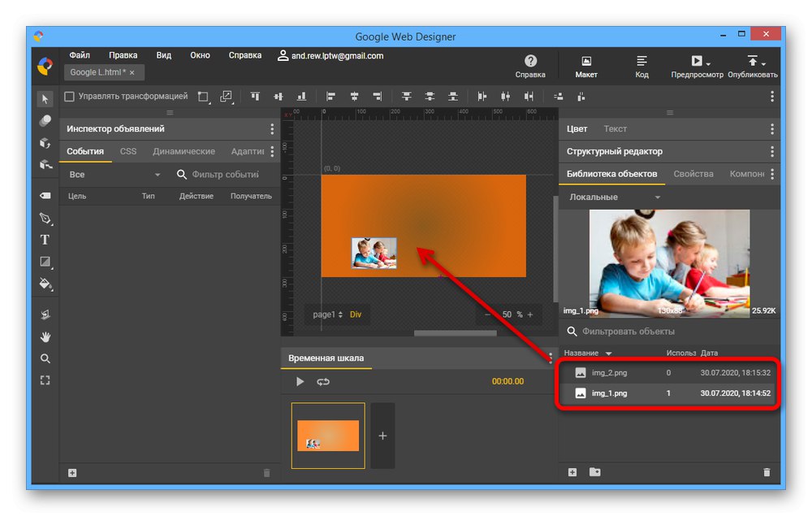812x516 pixels.
Task: Pick the Paint Bucket fill tool
Action: coord(45,284)
